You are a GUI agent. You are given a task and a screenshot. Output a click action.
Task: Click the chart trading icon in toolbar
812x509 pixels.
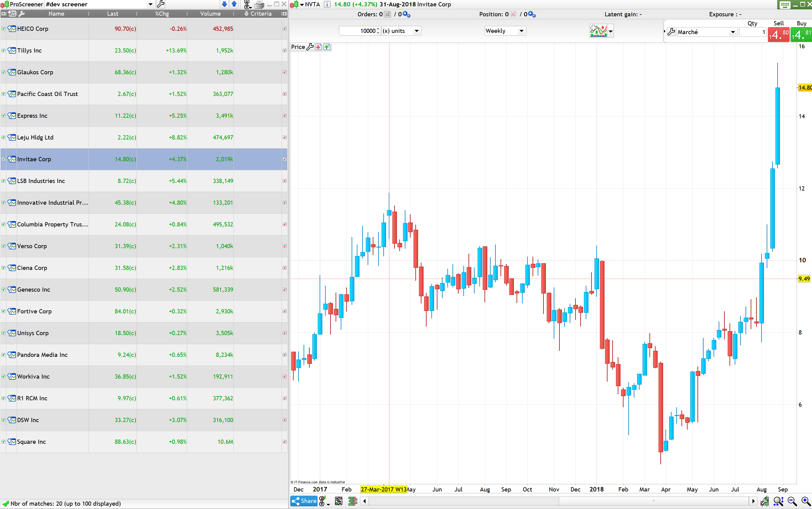598,31
